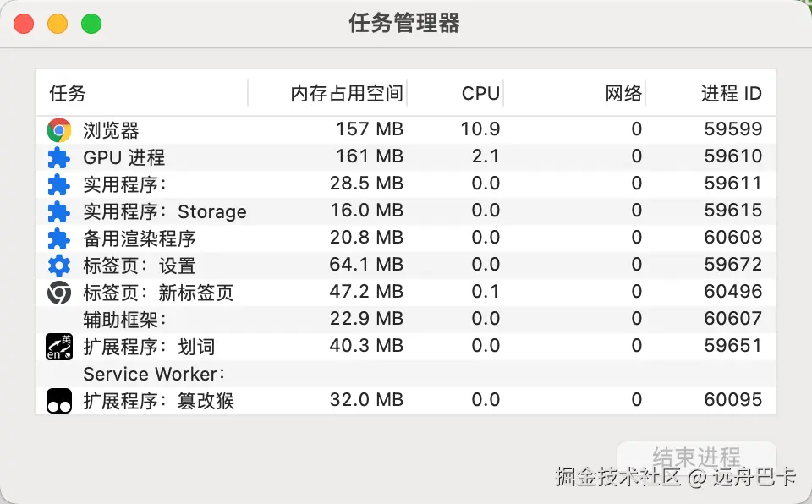Sort by the 网络 column header
This screenshot has height=504, width=812.
coord(623,93)
